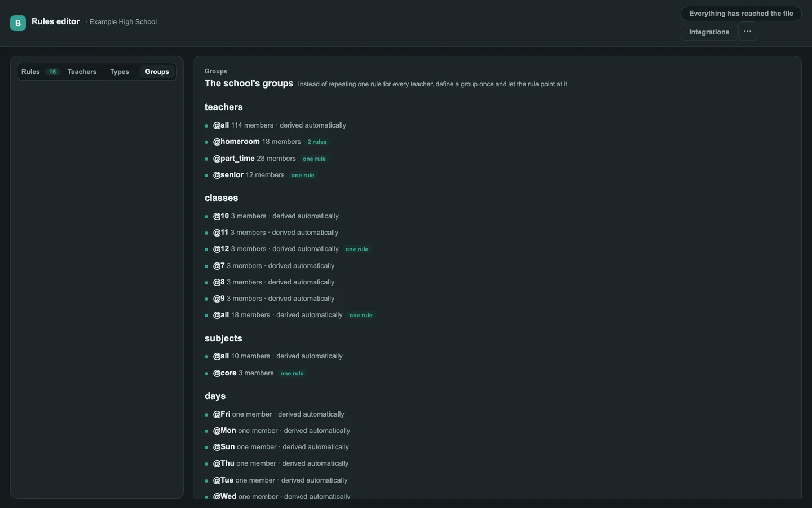Select the @8 class group
Screen dimensions: 812x508
coord(219,282)
